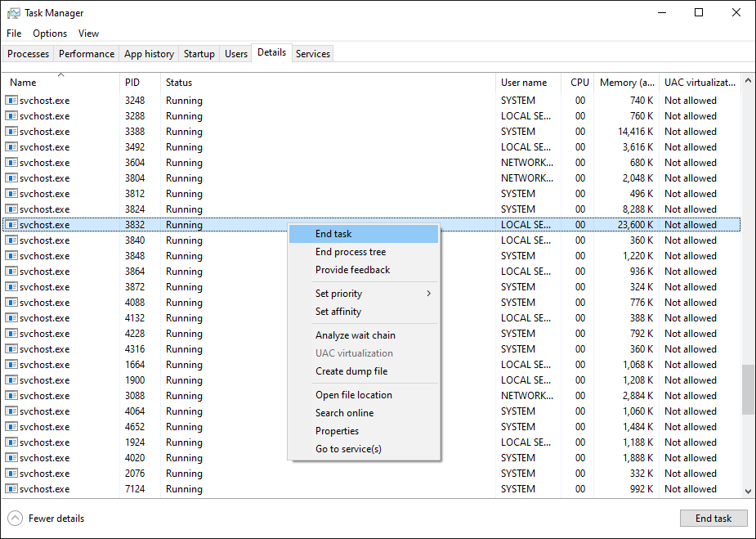Click the vertical scrollbar thumb
The image size is (756, 539).
point(749,389)
